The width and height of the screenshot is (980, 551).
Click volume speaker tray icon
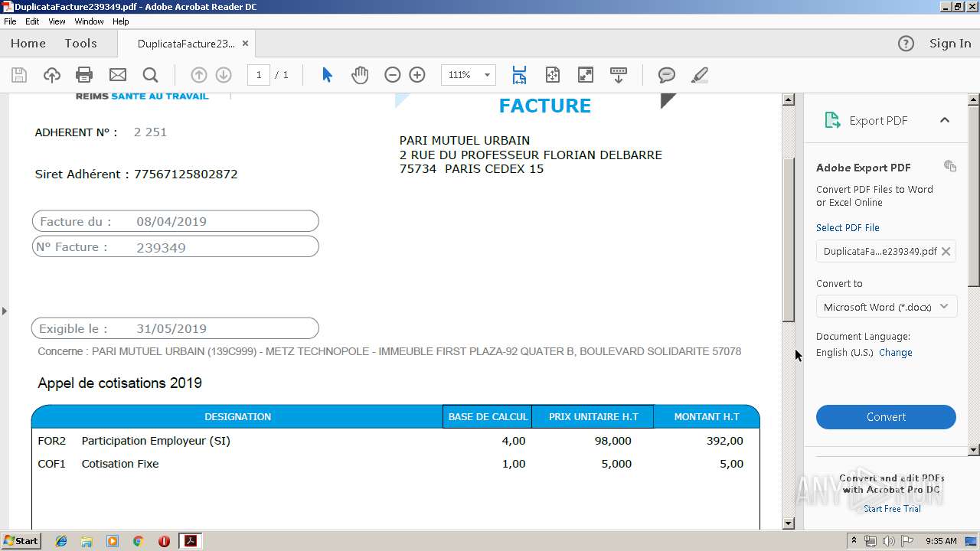pyautogui.click(x=889, y=541)
